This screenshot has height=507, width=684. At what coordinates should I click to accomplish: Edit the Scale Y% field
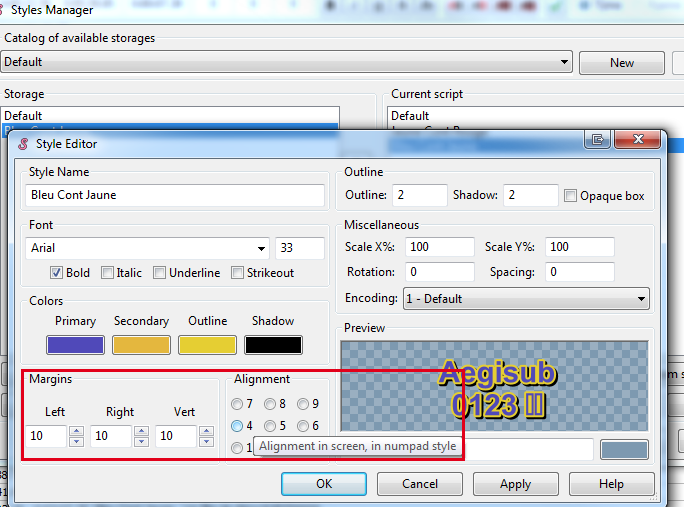coord(580,247)
